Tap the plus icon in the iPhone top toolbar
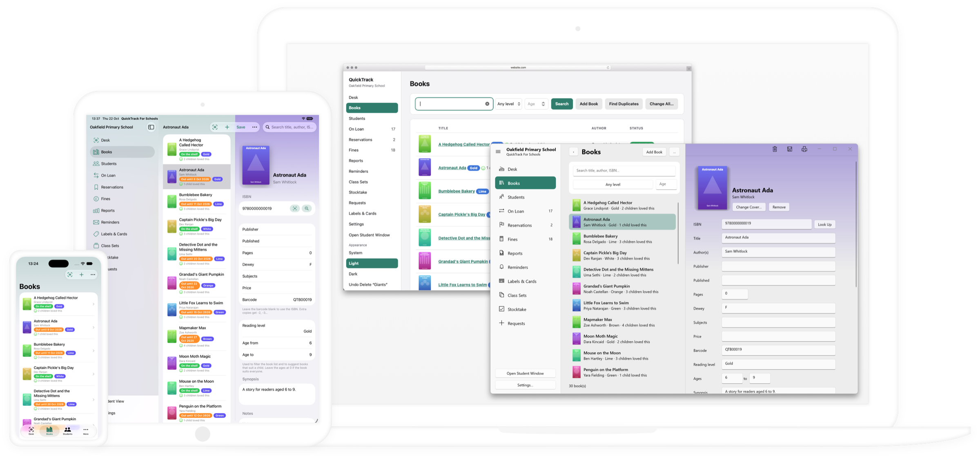 82,275
